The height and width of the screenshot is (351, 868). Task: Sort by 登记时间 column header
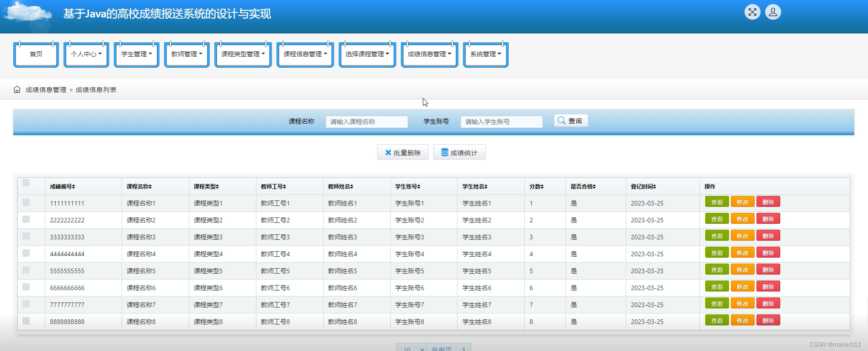644,187
